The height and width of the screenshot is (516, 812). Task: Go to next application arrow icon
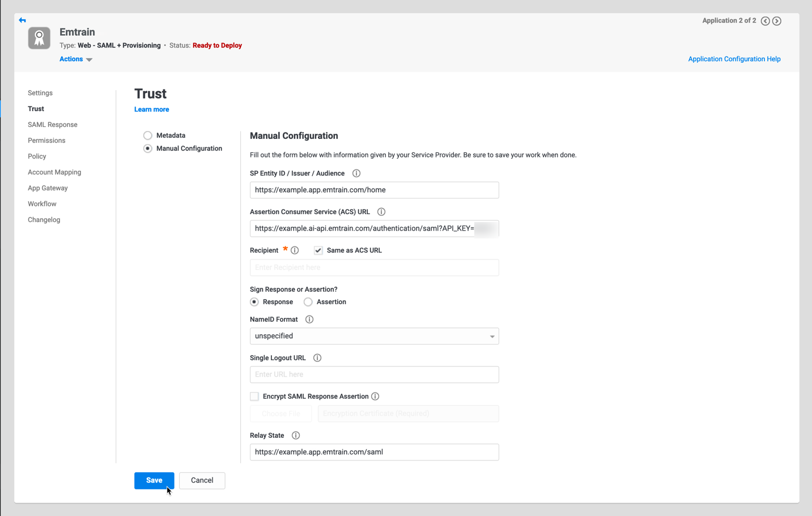[777, 21]
